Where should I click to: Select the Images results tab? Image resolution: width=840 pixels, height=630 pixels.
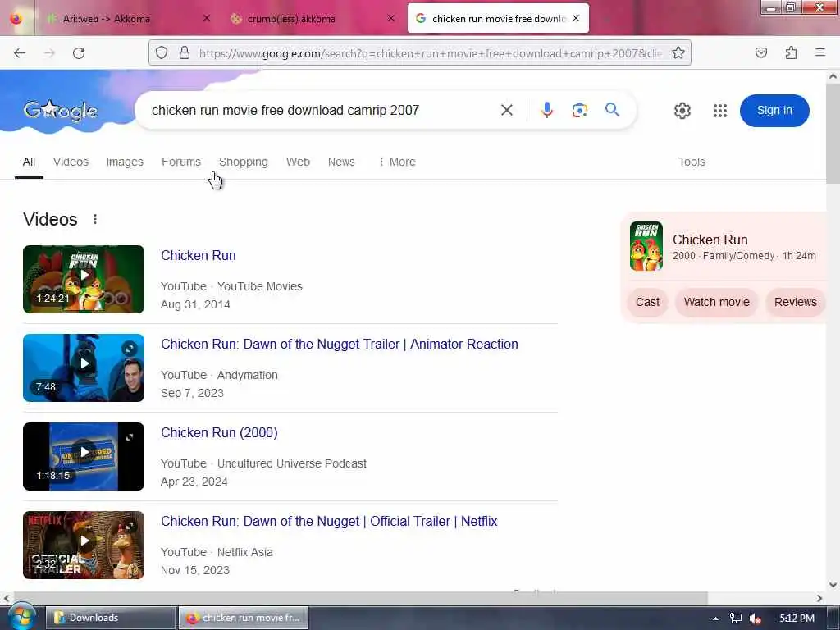pyautogui.click(x=125, y=162)
